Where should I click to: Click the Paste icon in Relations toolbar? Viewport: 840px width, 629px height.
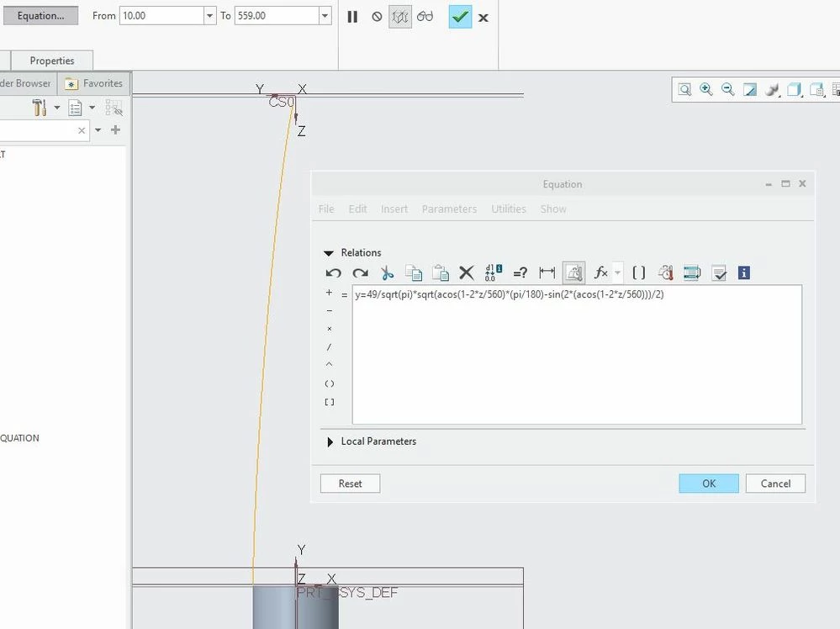(x=441, y=273)
